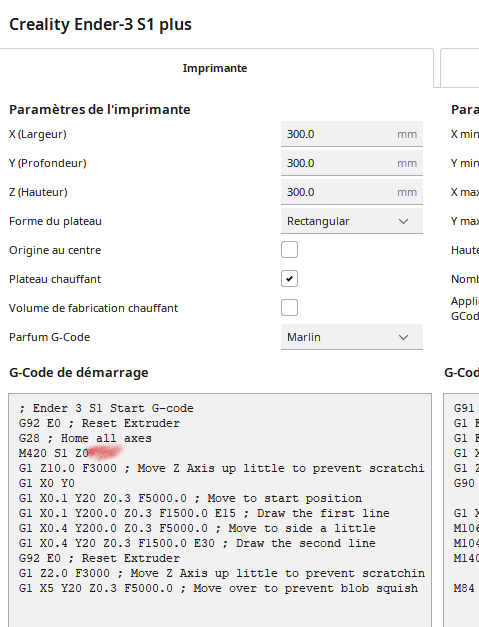Enable Volume de fabrication chauffant checkbox
Image resolution: width=479 pixels, height=627 pixels.
tap(289, 308)
